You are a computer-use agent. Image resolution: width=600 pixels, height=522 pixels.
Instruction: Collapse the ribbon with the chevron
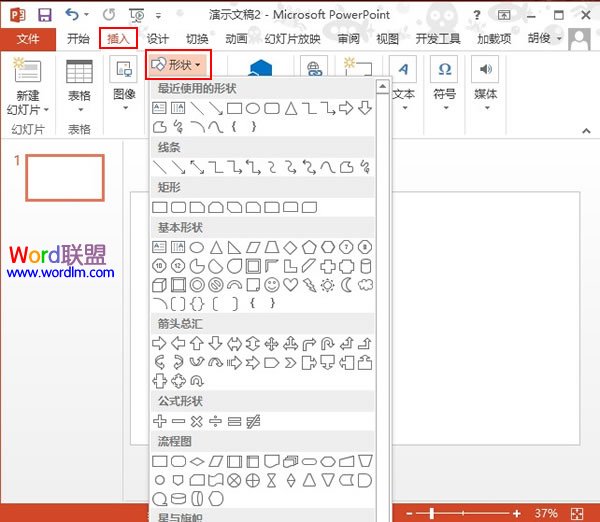[586, 131]
